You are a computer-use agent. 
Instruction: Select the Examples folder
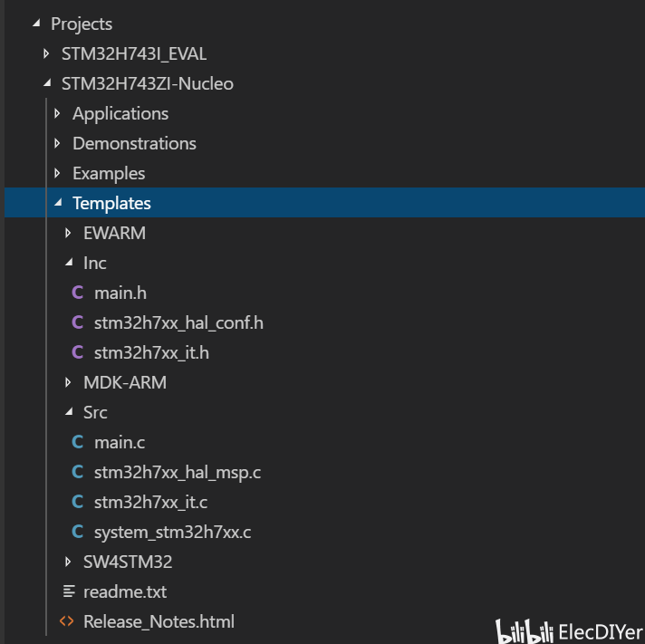[109, 173]
